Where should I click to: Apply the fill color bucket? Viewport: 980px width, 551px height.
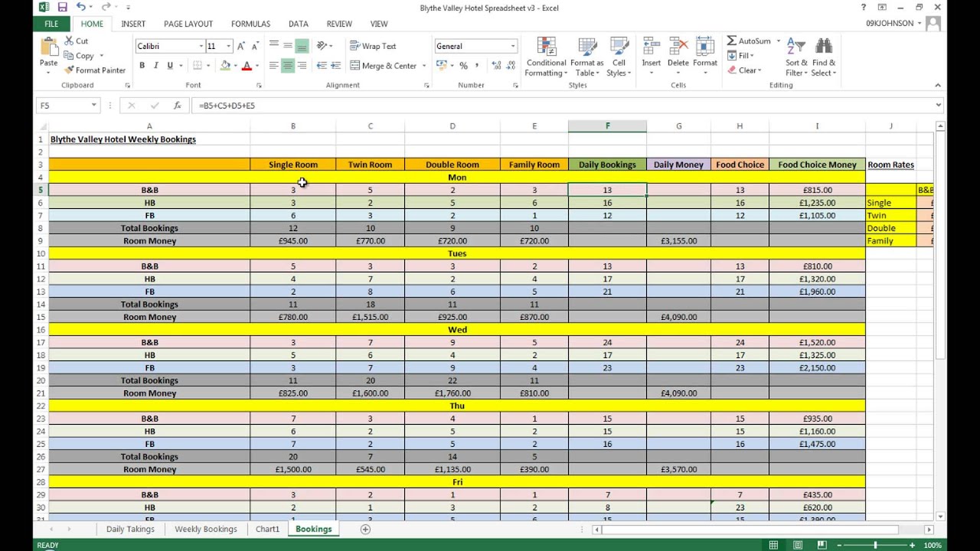click(225, 66)
